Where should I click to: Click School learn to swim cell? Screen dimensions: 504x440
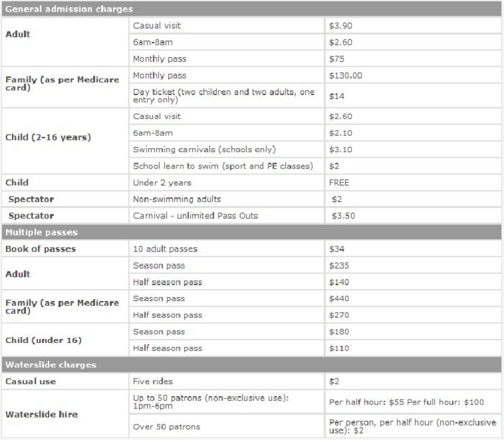click(222, 166)
